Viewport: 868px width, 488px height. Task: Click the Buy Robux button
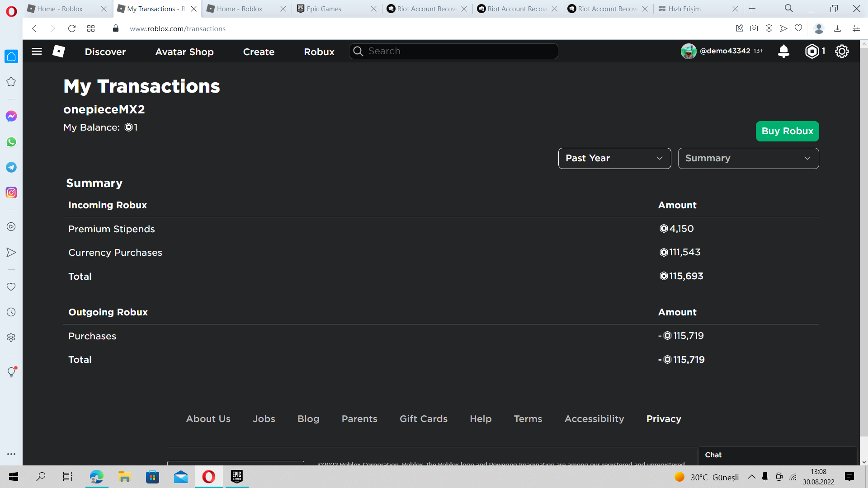(x=787, y=131)
